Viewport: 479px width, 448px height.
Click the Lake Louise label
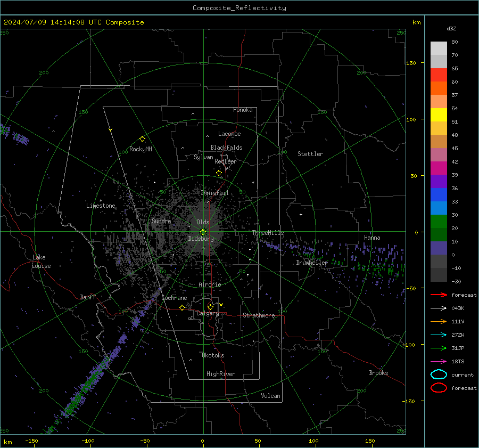(x=42, y=262)
